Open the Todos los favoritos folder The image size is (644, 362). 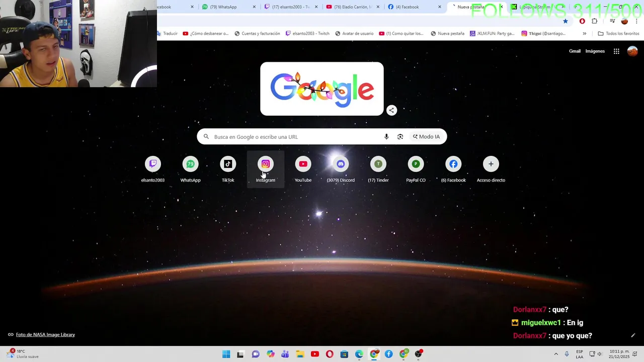tap(618, 34)
